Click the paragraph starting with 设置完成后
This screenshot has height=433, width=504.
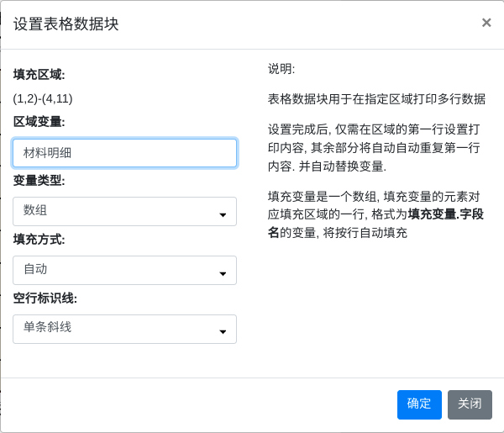point(374,147)
